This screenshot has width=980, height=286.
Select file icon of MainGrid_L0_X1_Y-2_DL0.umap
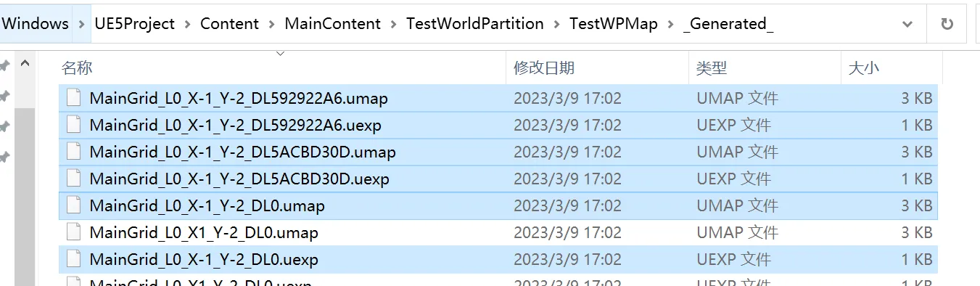(x=73, y=232)
